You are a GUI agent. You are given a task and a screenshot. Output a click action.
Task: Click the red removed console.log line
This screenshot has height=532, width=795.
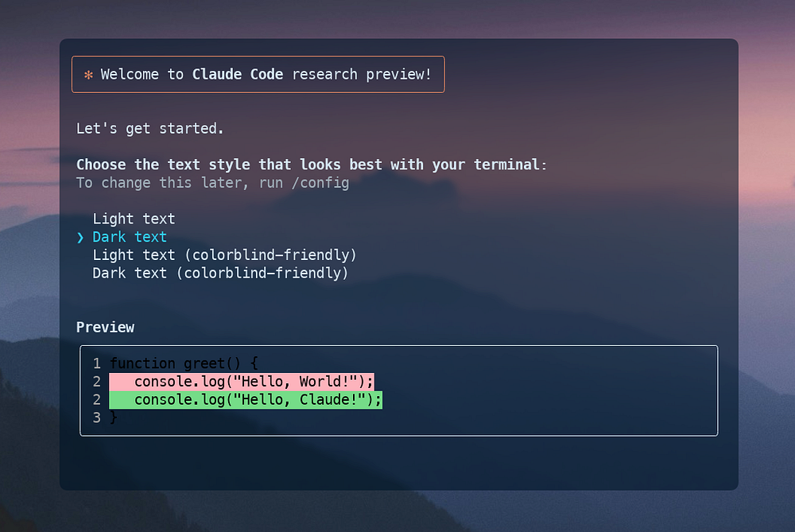[x=242, y=382]
